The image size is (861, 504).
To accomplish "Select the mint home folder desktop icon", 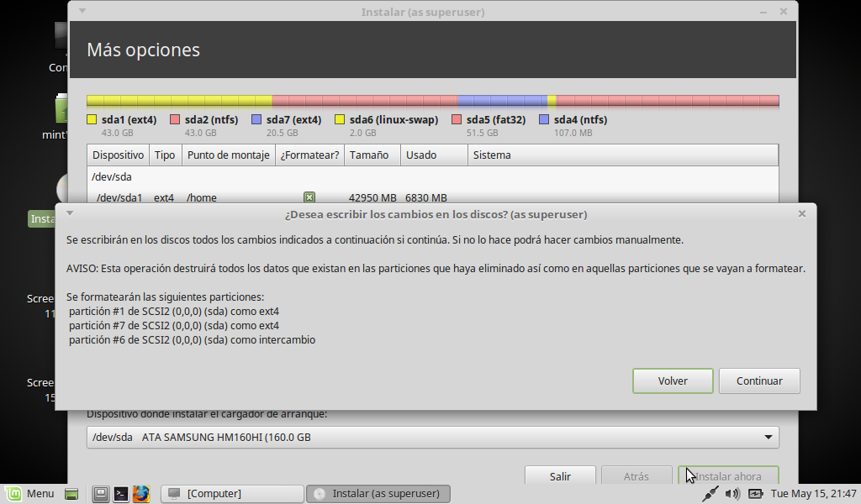I will pos(61,109).
